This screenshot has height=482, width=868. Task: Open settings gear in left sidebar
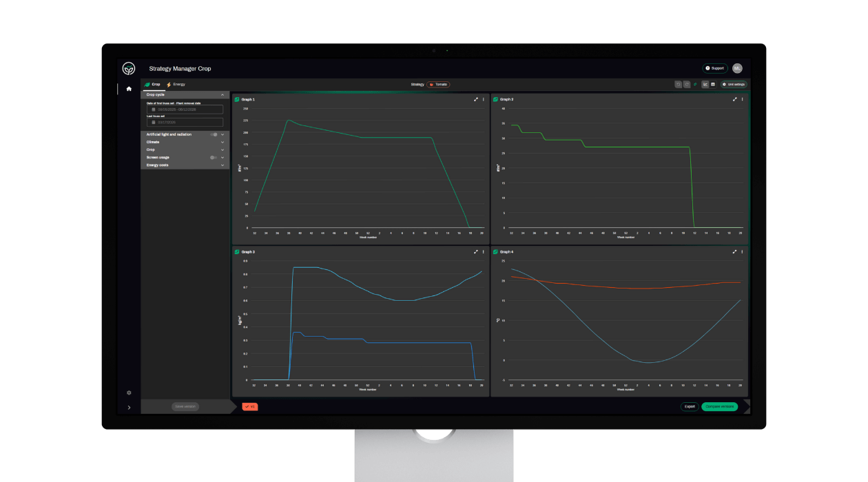(x=129, y=392)
